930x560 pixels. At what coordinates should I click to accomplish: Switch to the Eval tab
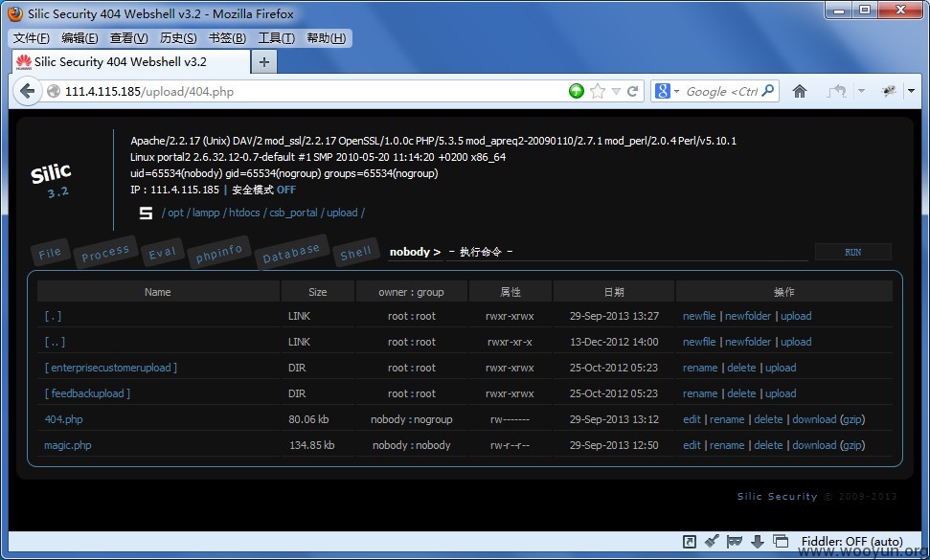point(163,253)
